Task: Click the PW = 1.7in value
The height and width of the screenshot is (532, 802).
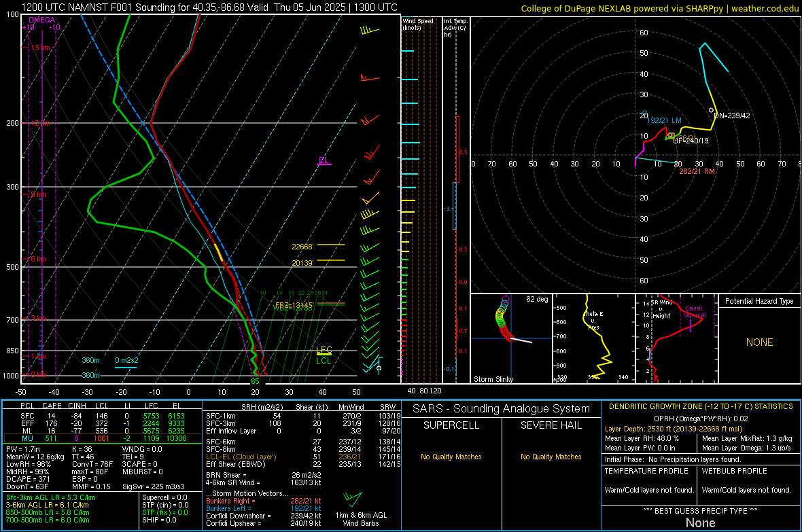Action: 23,449
